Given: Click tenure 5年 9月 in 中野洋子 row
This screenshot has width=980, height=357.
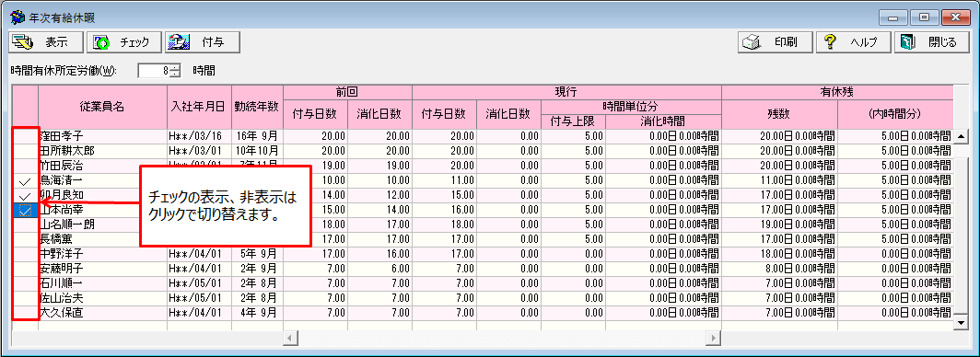Looking at the screenshot, I should point(257,255).
